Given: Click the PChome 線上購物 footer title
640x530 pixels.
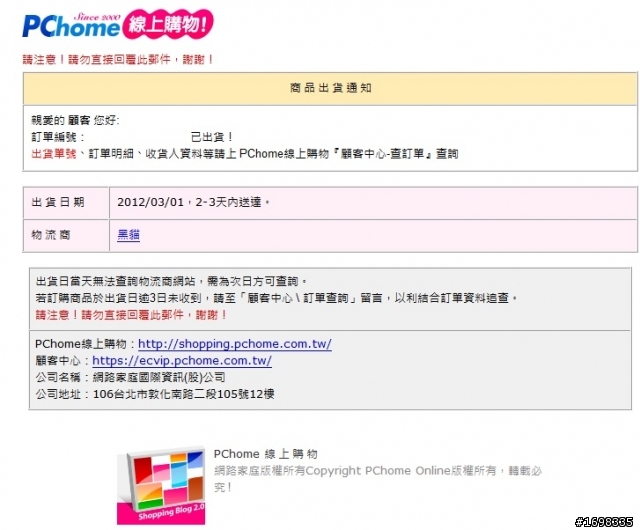Looking at the screenshot, I should (265, 454).
